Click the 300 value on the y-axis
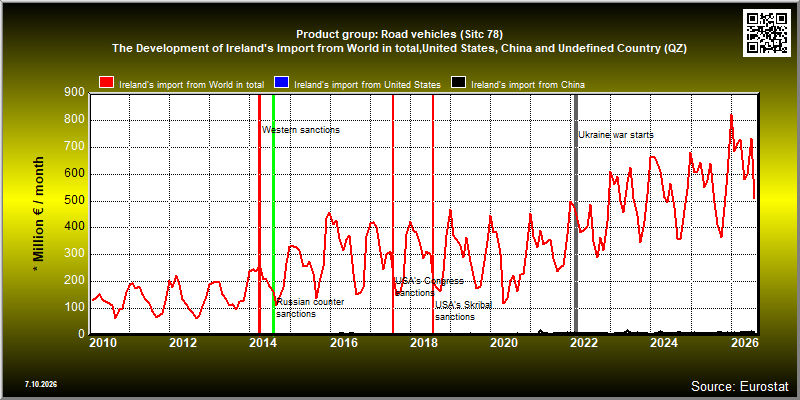 point(74,254)
